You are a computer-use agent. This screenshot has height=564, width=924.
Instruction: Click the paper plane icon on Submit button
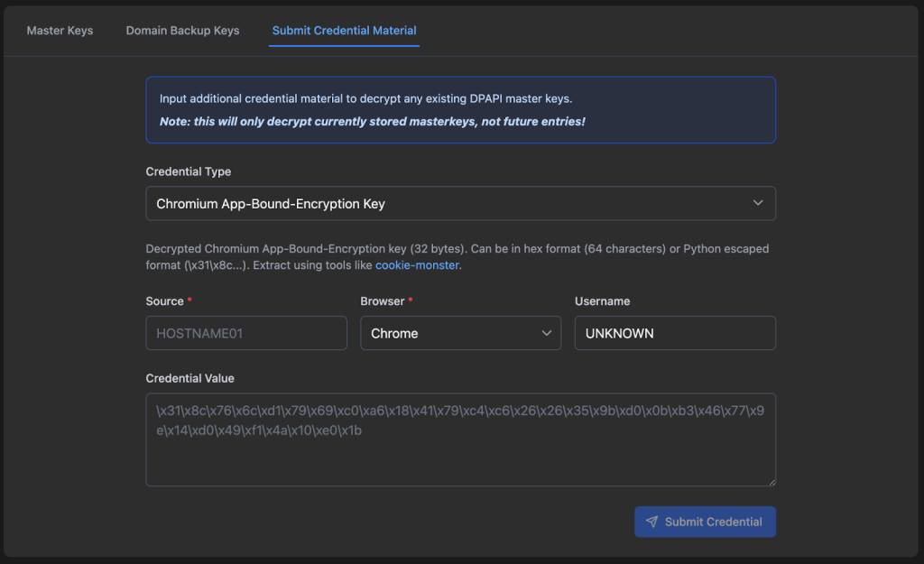(x=651, y=522)
